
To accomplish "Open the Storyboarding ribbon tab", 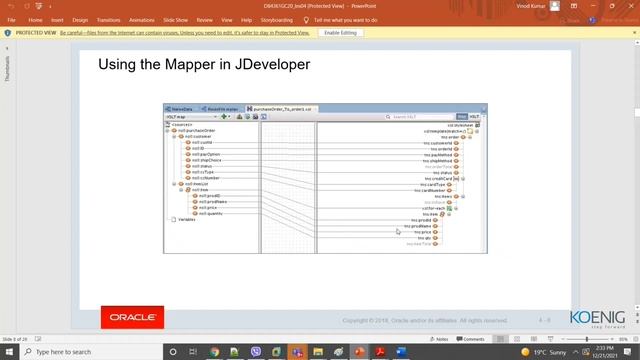I will click(x=277, y=20).
